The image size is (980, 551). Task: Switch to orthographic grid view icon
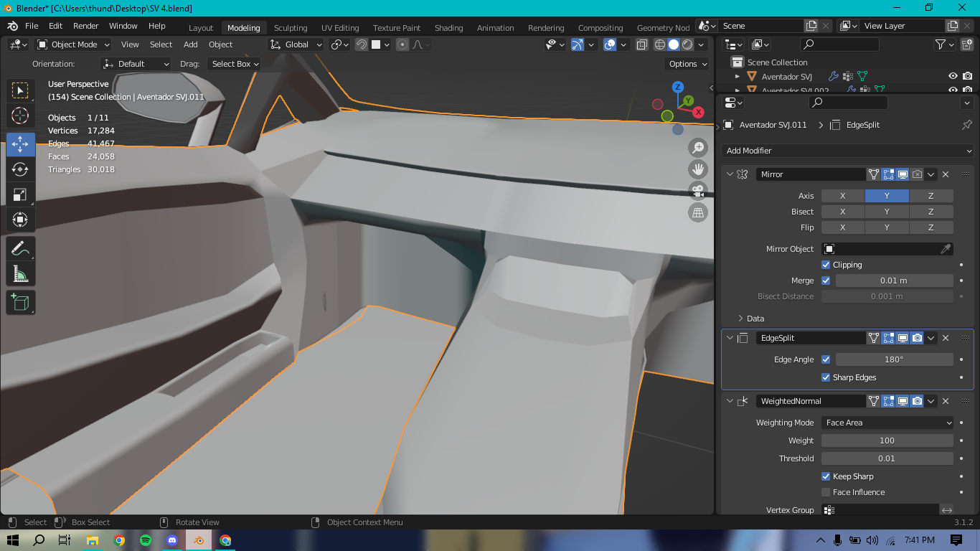698,212
